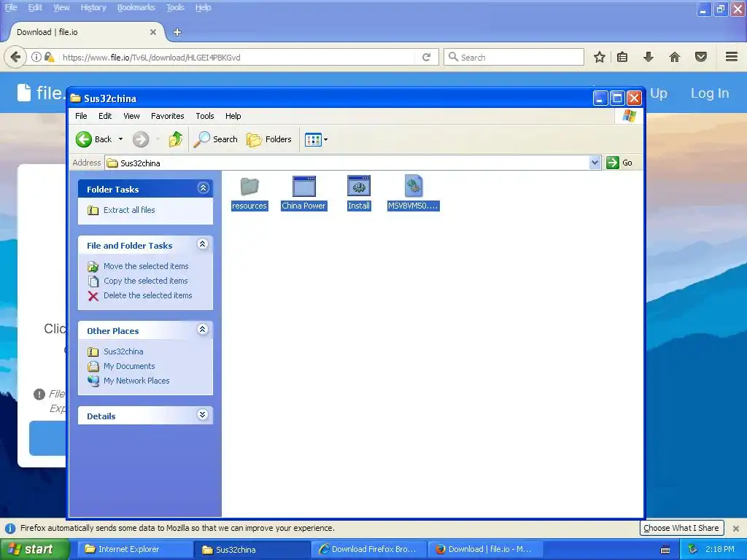Viewport: 747px width, 560px height.
Task: Open the Views dropdown arrow
Action: coord(326,140)
